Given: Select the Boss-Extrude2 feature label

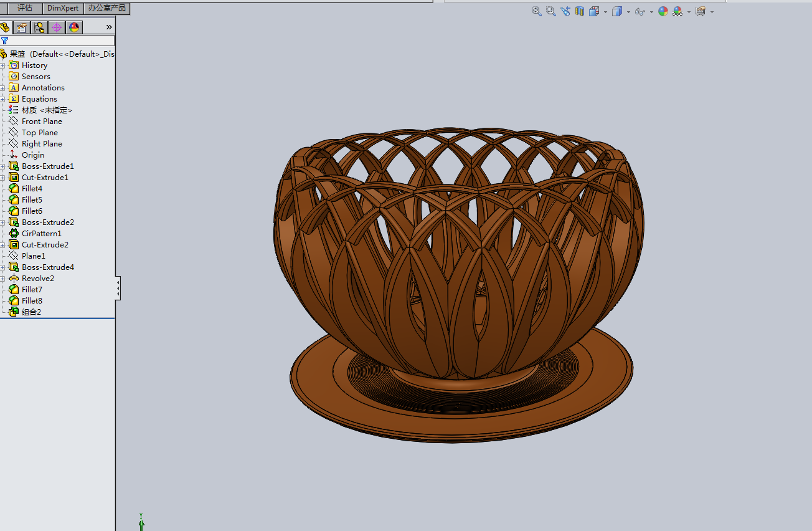Looking at the screenshot, I should 48,222.
